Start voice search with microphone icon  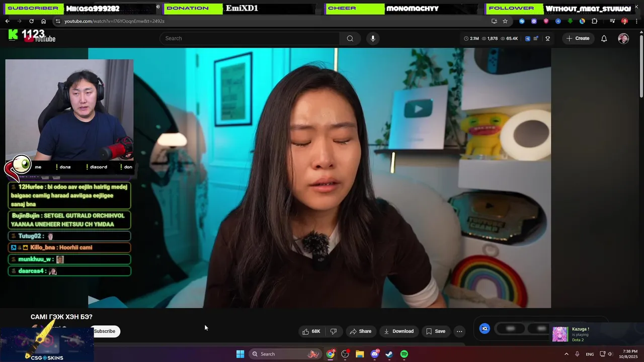pos(373,38)
